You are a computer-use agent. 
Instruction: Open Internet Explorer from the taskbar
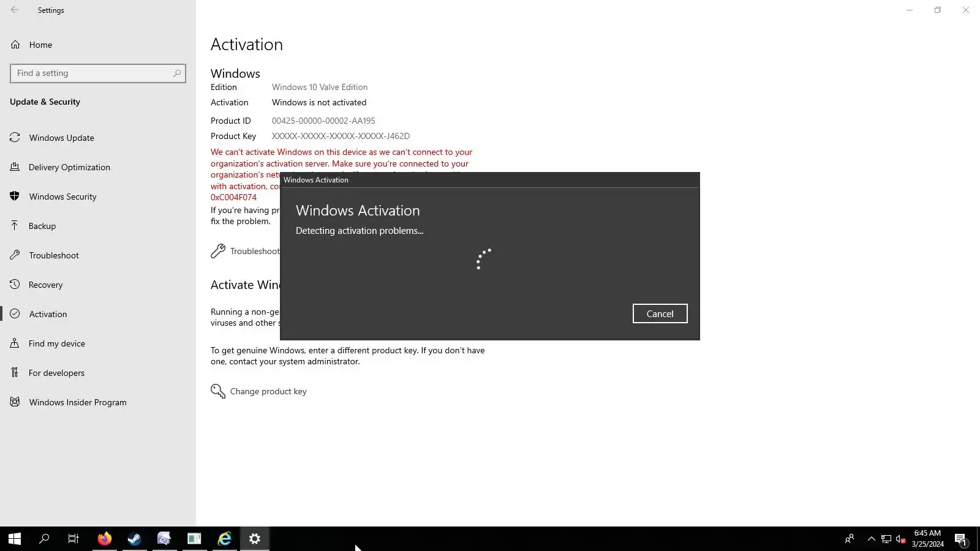[225, 539]
